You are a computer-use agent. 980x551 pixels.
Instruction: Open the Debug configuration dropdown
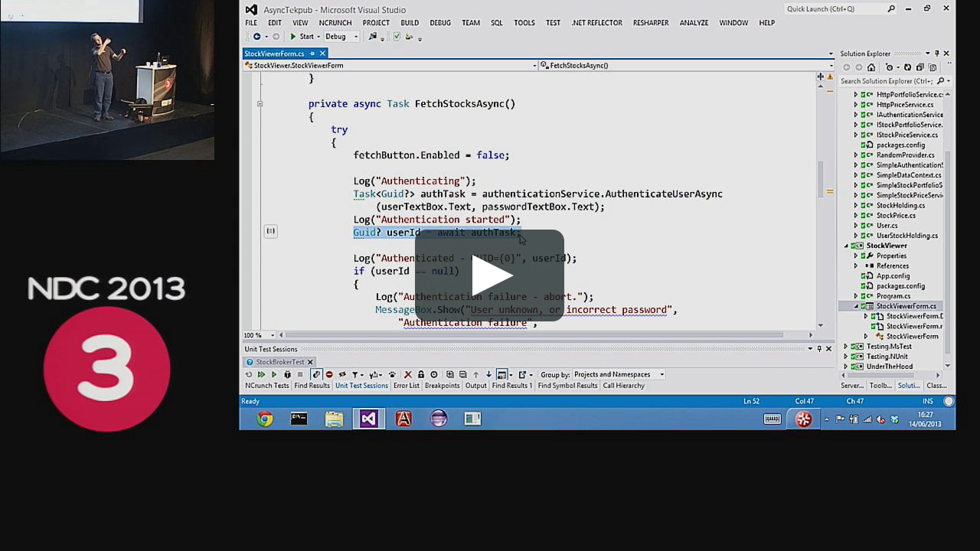tap(341, 37)
